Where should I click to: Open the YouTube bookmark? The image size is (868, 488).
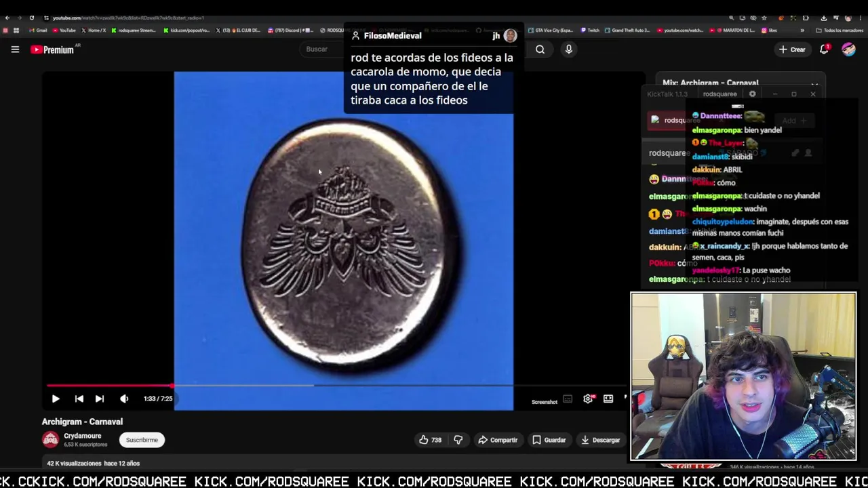64,30
